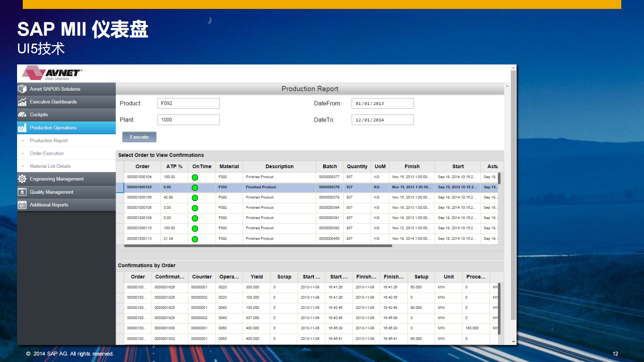Screen dimensions: 644x362
Task: Click horizontal scrollbar of orders table
Action: (x=258, y=246)
